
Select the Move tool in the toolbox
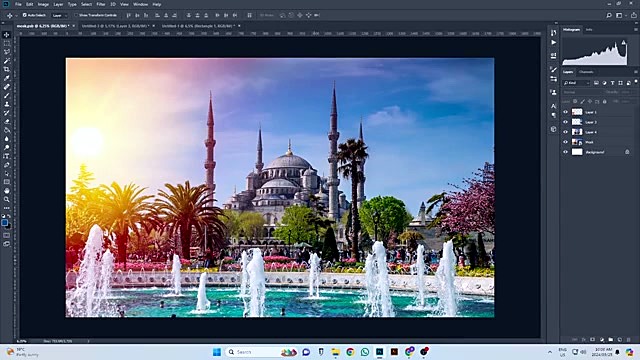pos(7,35)
